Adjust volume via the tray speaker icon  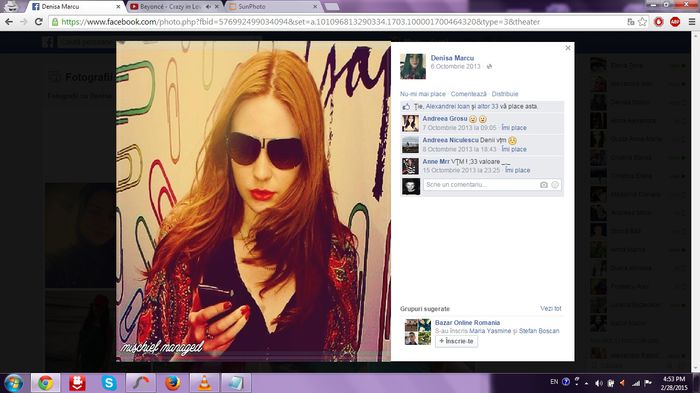pos(599,383)
